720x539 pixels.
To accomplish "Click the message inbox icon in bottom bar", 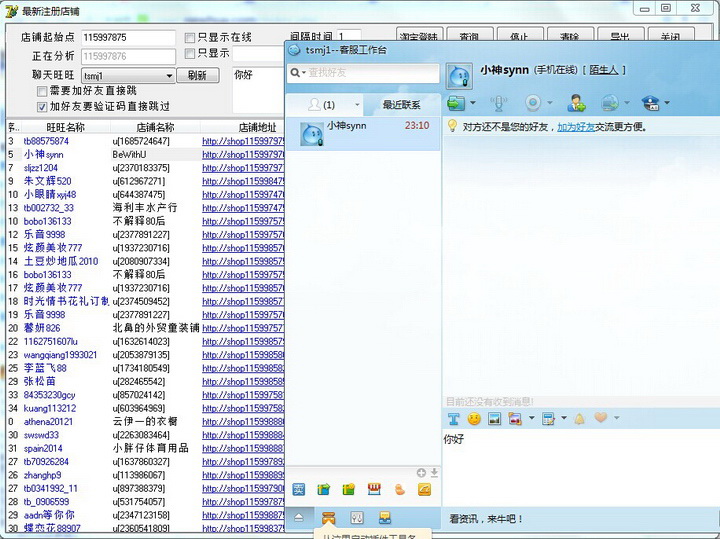I will 385,518.
